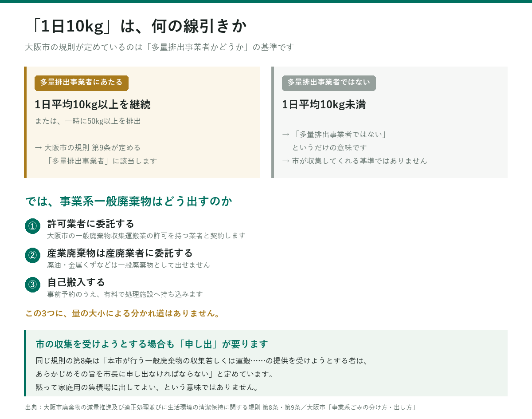Image resolution: width=532 pixels, height=419 pixels.
Task: Click the line 市が収集してくれる基準ではありません
Action: pyautogui.click(x=360, y=161)
